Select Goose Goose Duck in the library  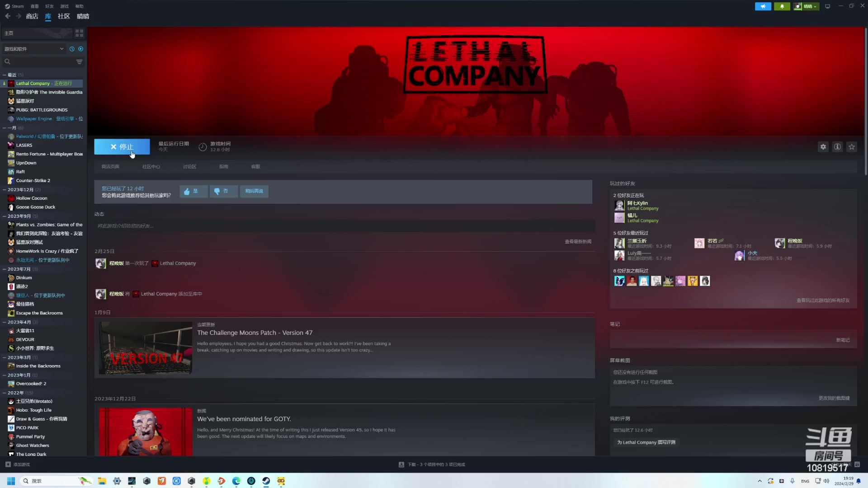(36, 207)
